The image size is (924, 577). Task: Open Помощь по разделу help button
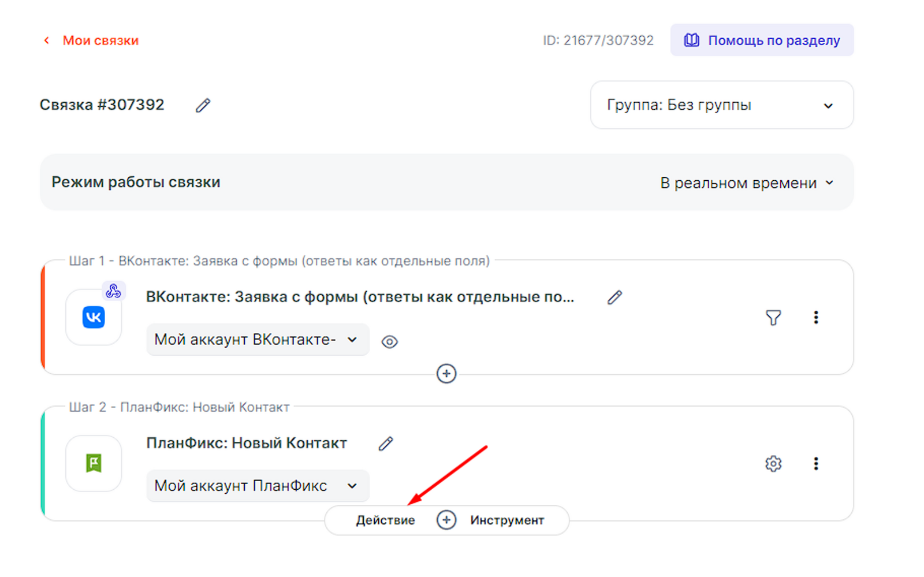tap(762, 40)
